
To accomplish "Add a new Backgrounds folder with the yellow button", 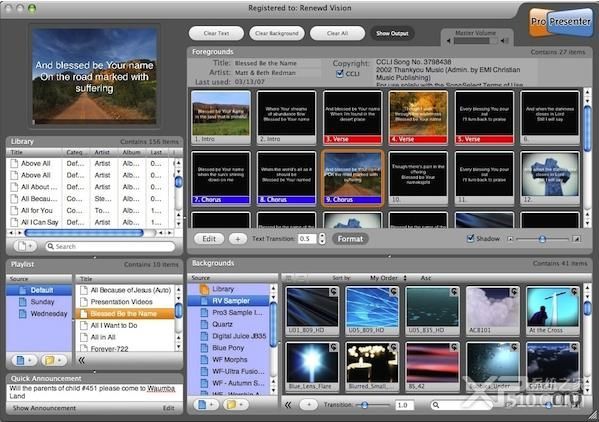I will tap(235, 404).
